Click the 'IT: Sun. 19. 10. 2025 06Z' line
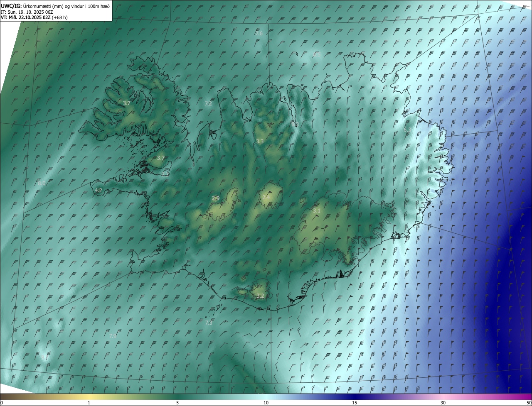 pos(27,12)
